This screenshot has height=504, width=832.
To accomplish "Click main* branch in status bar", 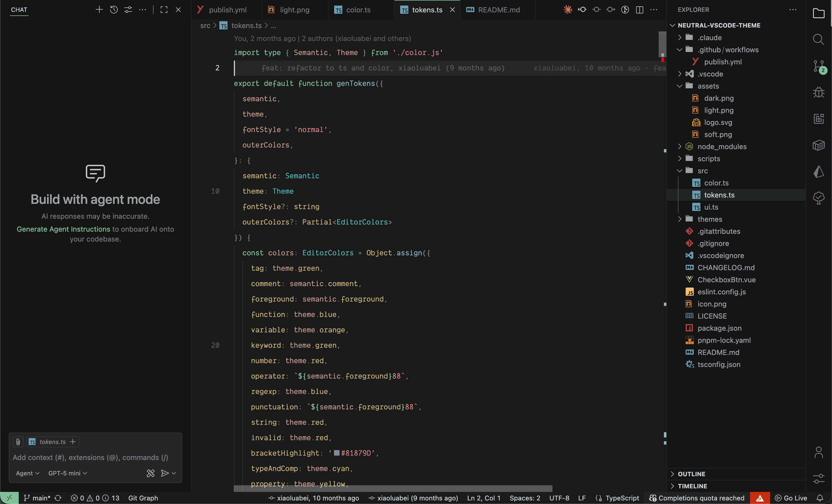I will [37, 498].
